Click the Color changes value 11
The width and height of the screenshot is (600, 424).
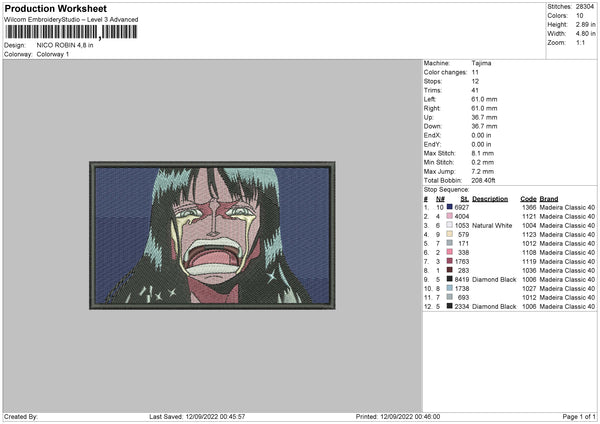(x=475, y=72)
